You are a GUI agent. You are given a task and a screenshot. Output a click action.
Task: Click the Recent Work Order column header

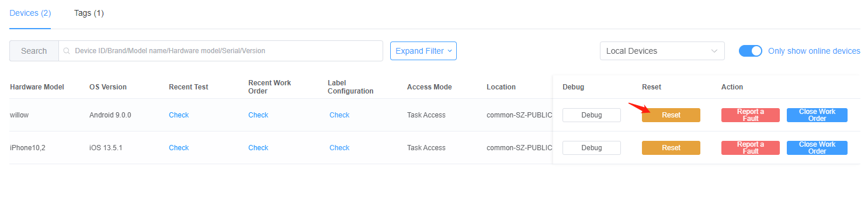point(270,87)
